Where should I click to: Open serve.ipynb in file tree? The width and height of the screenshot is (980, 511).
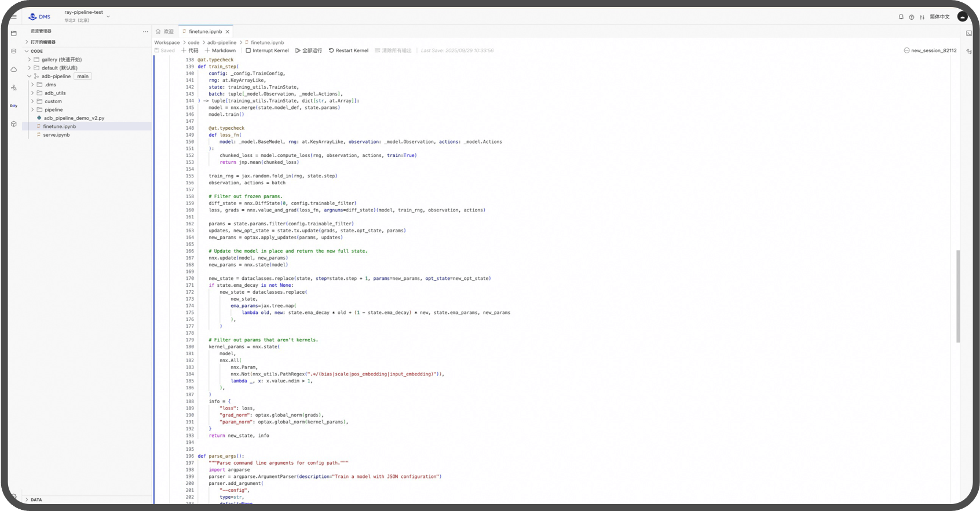coord(56,134)
